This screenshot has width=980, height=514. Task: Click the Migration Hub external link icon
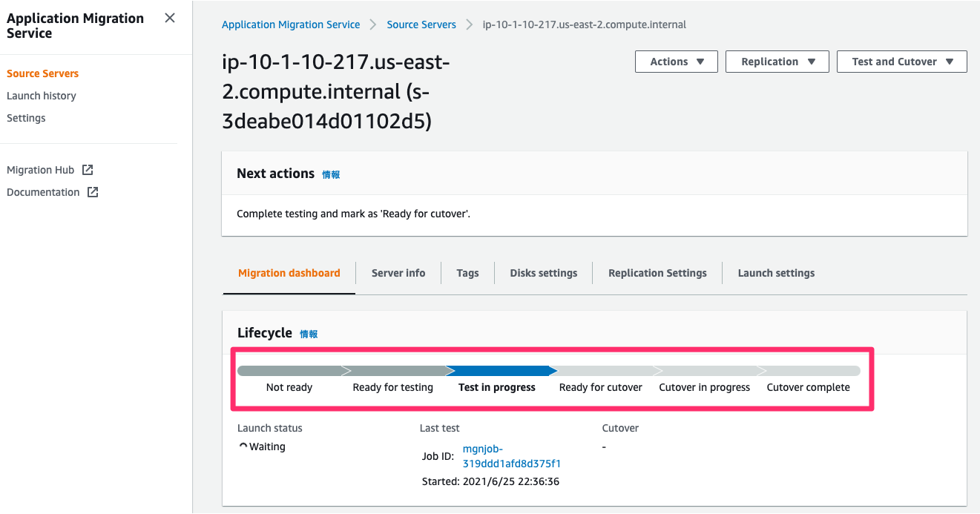pos(88,170)
